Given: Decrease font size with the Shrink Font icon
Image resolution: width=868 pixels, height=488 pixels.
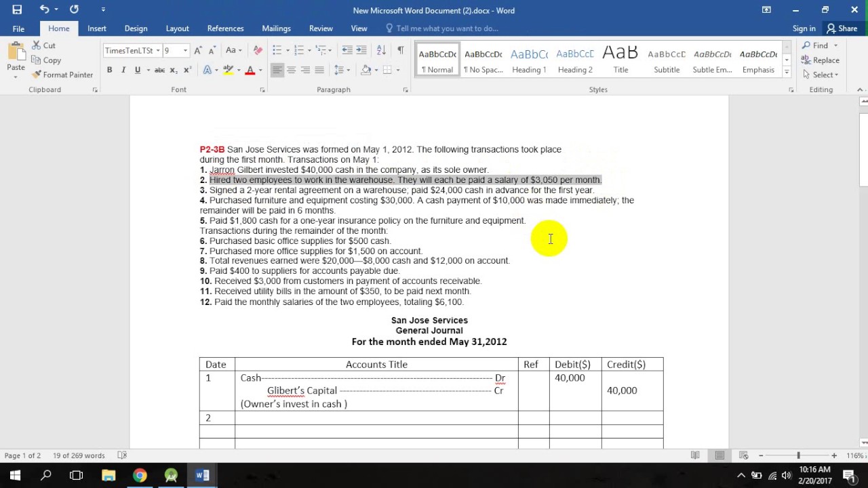Looking at the screenshot, I should coord(212,50).
